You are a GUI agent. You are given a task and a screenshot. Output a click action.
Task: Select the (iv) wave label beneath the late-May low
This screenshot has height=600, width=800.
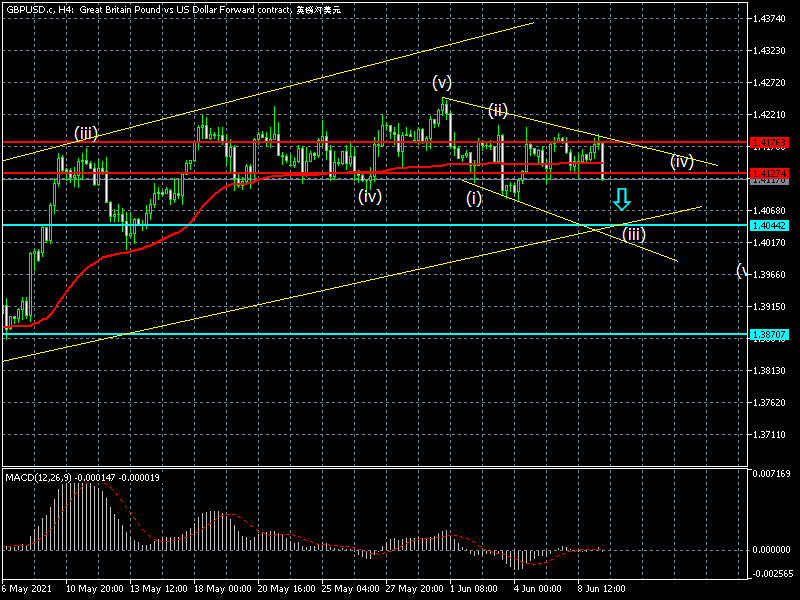370,196
